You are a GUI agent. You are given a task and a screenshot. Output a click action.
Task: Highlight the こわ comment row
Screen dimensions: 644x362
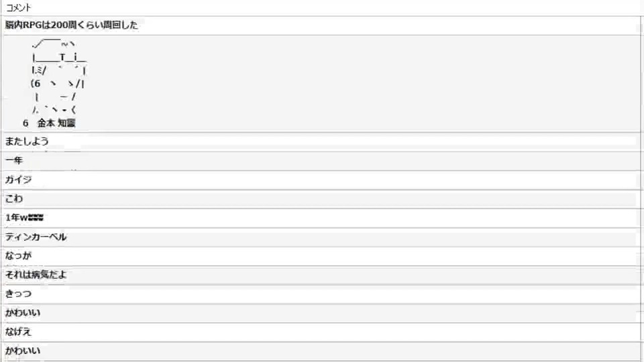coord(14,198)
